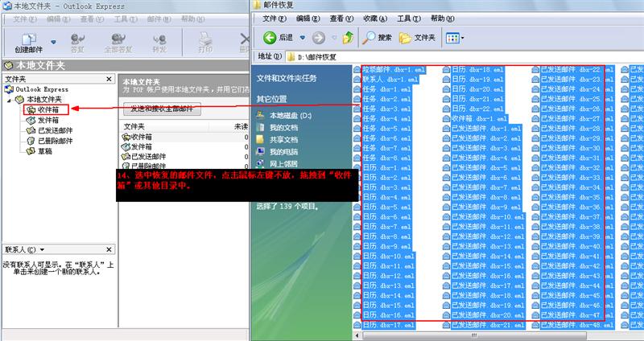Open 我的文档 link in Explorer sidebar
Screen dimensions: 644x341
click(283, 127)
